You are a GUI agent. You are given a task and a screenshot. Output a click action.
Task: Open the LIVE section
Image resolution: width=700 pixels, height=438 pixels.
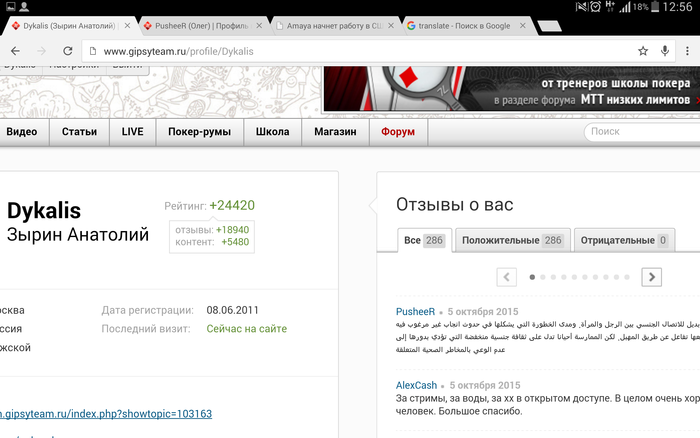(x=133, y=132)
